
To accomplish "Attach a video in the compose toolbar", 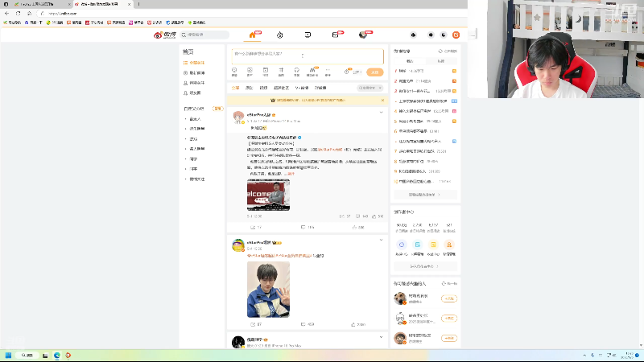I will (266, 71).
